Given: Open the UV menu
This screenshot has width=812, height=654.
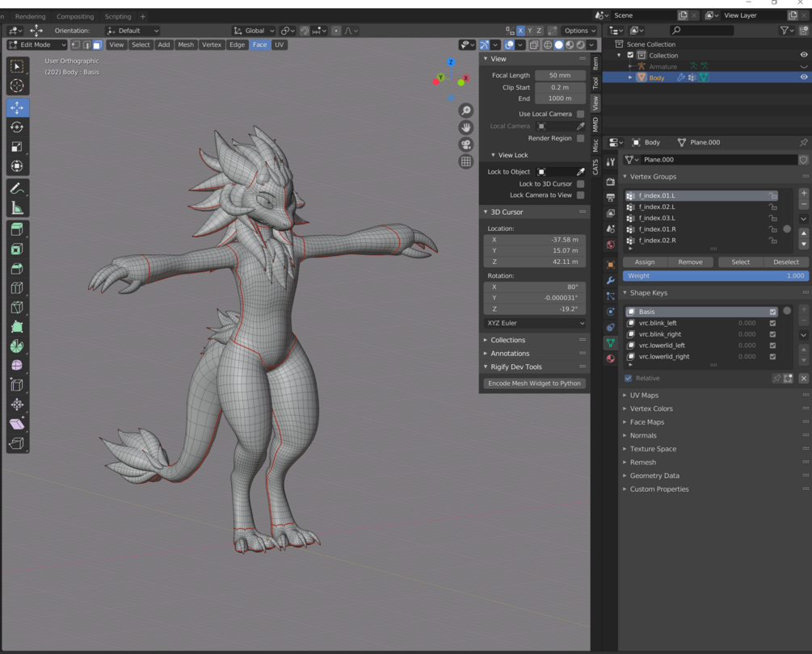Looking at the screenshot, I should click(279, 45).
